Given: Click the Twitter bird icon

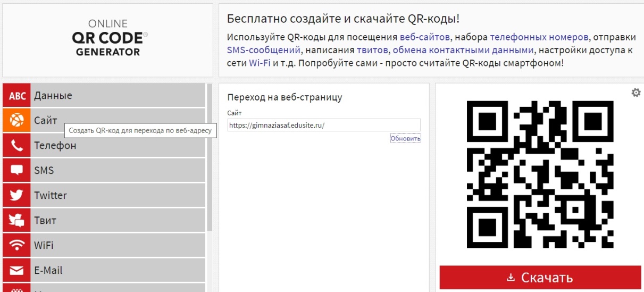Looking at the screenshot, I should [17, 195].
